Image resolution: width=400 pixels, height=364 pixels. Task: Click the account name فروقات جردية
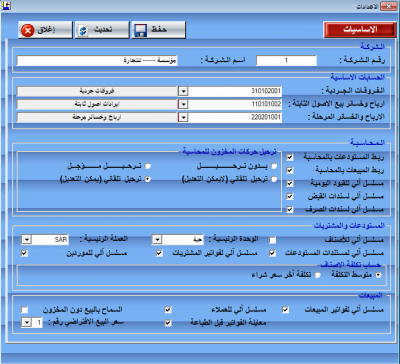coord(97,91)
